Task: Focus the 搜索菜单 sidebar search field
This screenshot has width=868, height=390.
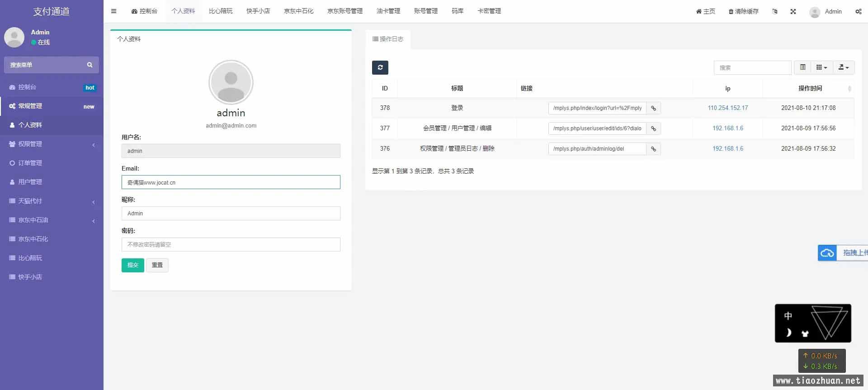Action: [45, 65]
